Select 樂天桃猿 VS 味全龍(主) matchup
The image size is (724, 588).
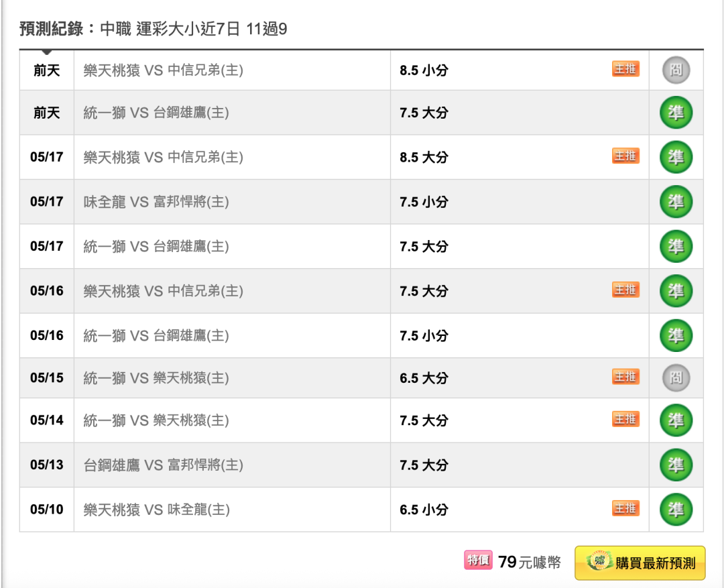156,510
